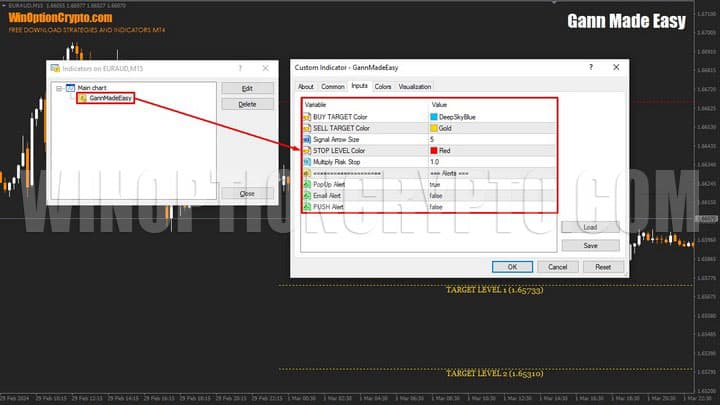
Task: Toggle the PopUp Alert true value
Action: point(435,184)
